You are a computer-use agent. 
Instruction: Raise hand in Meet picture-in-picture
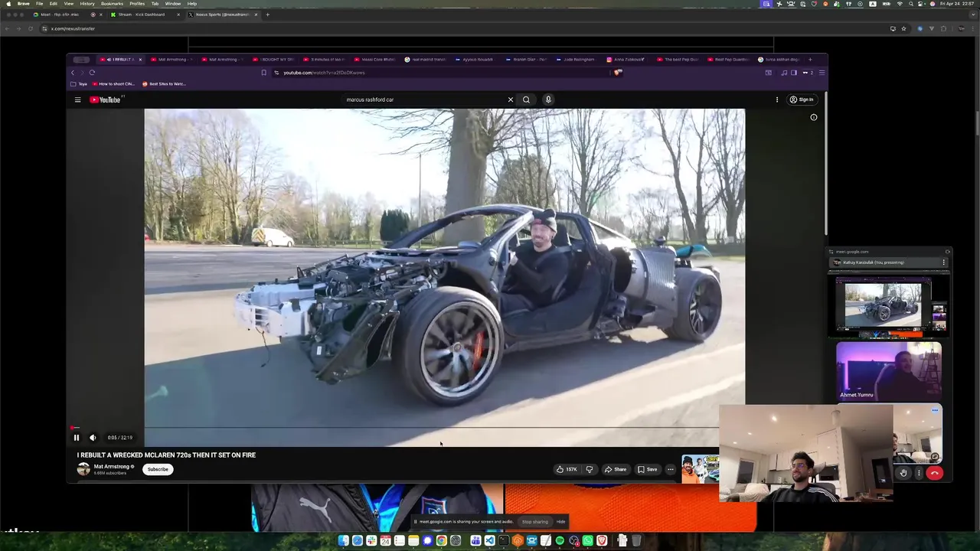[x=903, y=473]
